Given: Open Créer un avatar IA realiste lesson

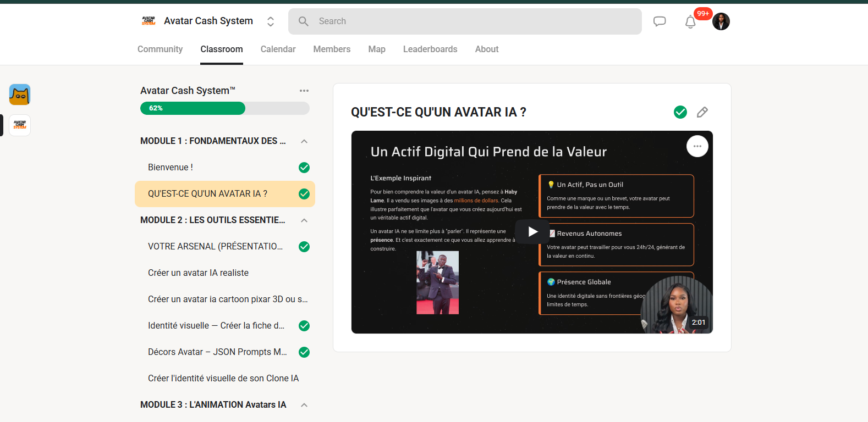Looking at the screenshot, I should (225, 273).
